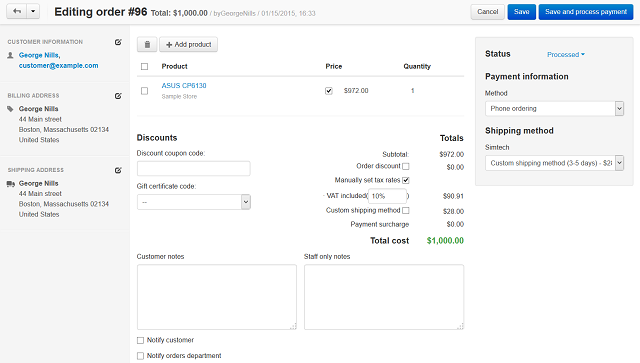The height and width of the screenshot is (363, 640).
Task: Click Save and process payment
Action: pos(586,12)
